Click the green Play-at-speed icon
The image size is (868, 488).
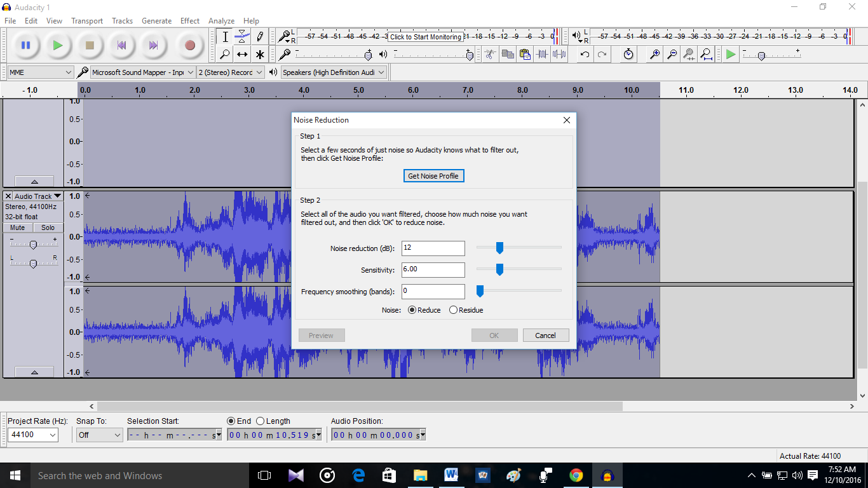click(731, 54)
